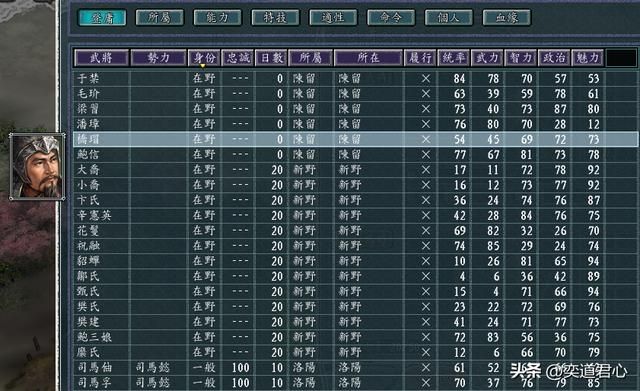Open the 特技 tab
Screen dimensions: 640x391
275,18
